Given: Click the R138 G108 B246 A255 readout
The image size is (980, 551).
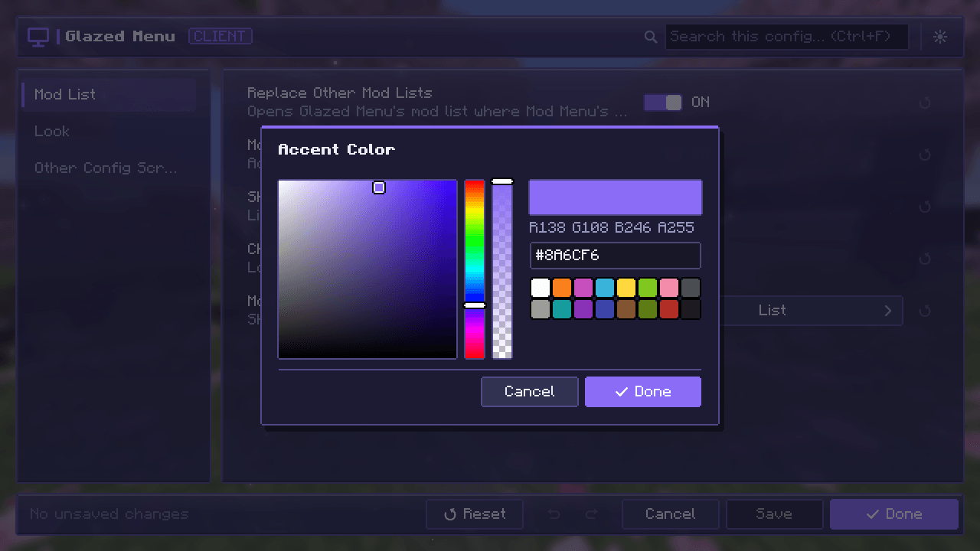Looking at the screenshot, I should 612,227.
